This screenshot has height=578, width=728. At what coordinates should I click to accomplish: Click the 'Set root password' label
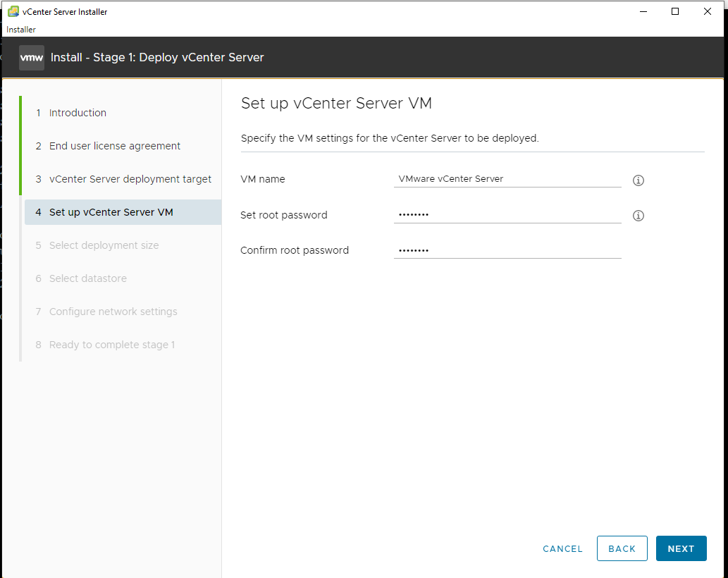(284, 215)
